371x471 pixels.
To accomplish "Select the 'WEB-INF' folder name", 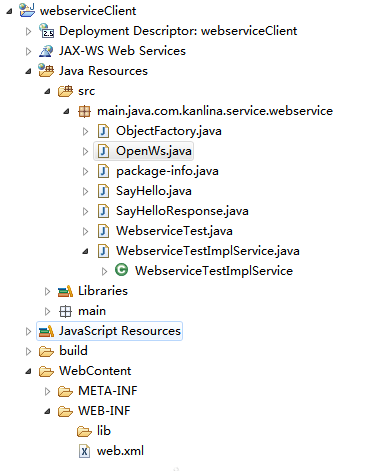I will [x=104, y=411].
